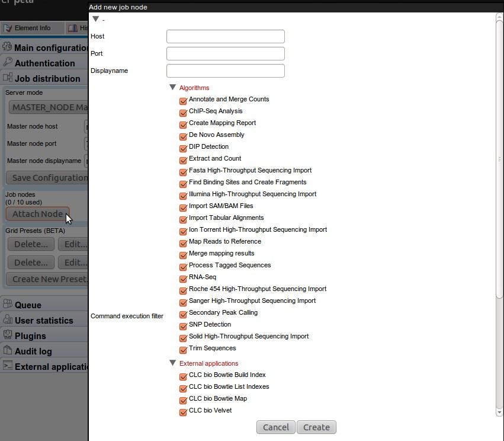The image size is (504, 441).
Task: Click the Authentication key icon
Action: click(7, 62)
